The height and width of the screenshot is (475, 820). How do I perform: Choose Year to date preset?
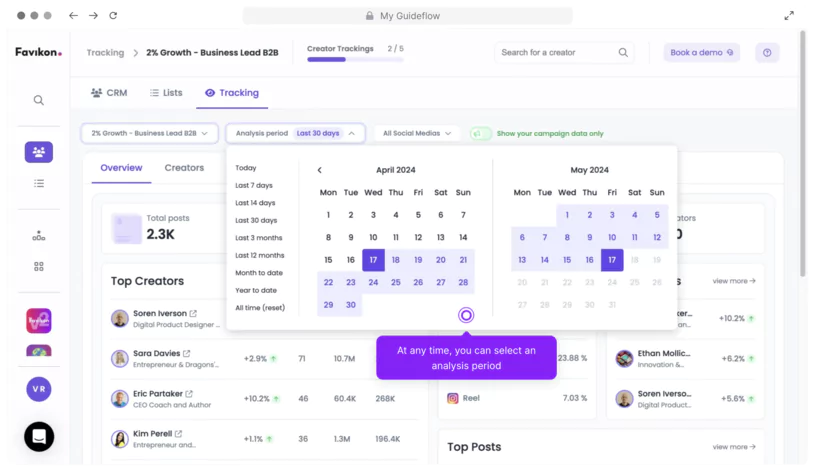tap(256, 290)
